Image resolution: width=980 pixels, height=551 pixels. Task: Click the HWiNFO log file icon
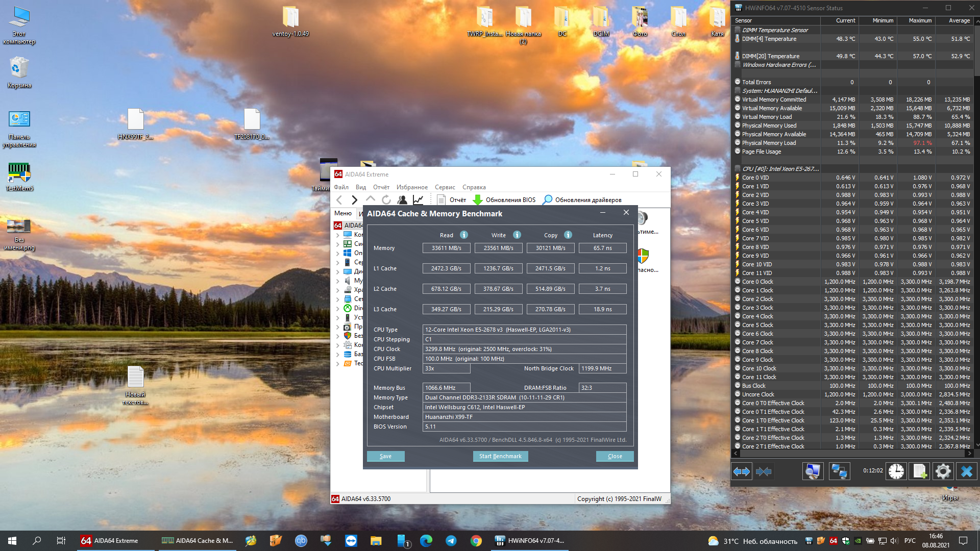919,471
